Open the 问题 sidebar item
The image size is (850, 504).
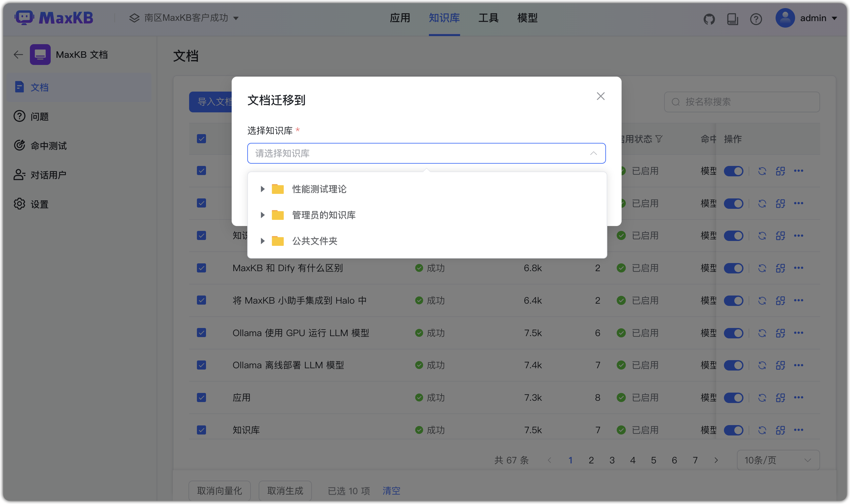pyautogui.click(x=79, y=117)
